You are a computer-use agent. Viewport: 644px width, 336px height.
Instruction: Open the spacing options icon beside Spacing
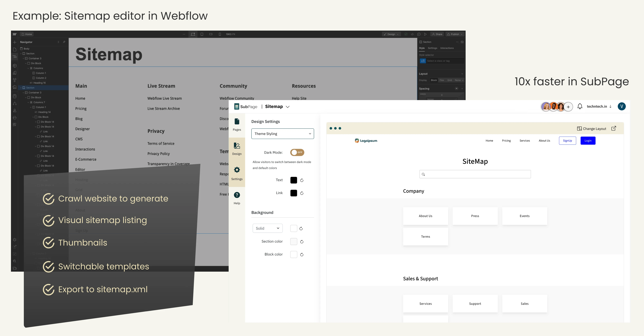click(456, 89)
